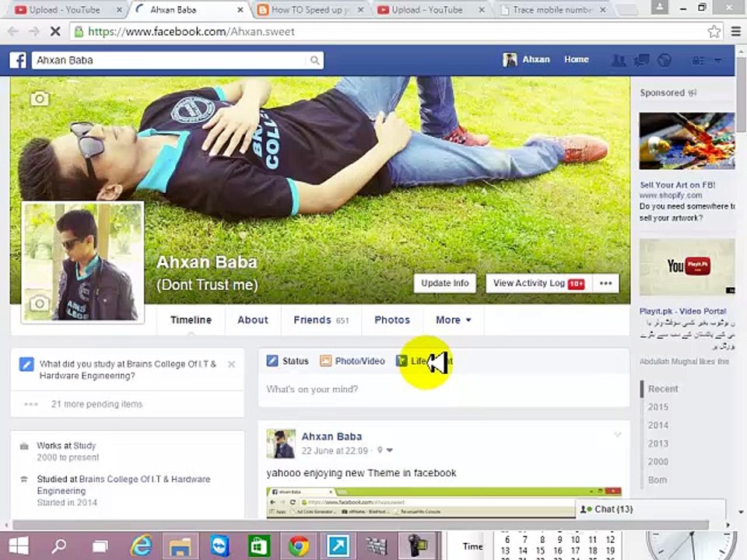
Task: Click Ahxan profile link in blue bar
Action: pyautogui.click(x=527, y=60)
